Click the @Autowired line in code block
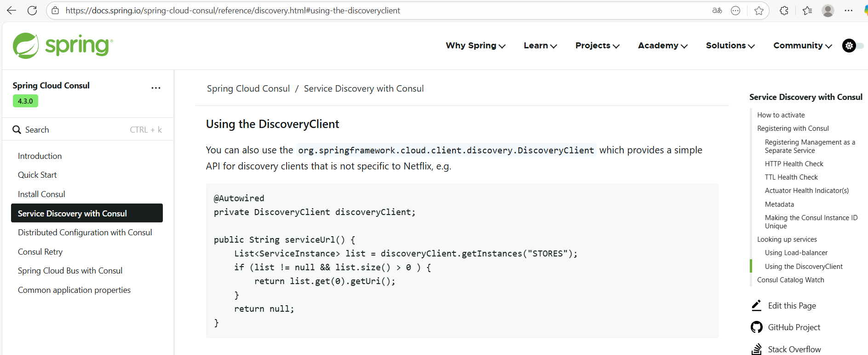The height and width of the screenshot is (355, 868). click(x=239, y=198)
